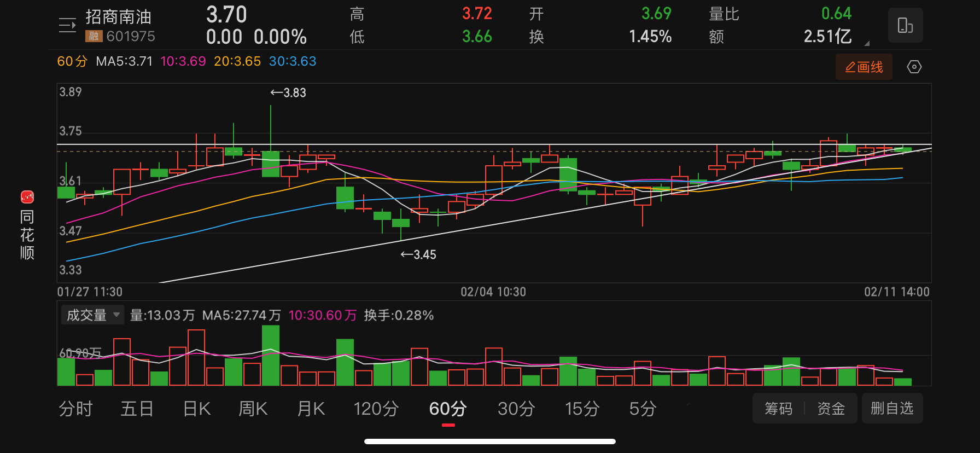The width and height of the screenshot is (980, 453).
Task: Tap stock code 601975
Action: [131, 36]
